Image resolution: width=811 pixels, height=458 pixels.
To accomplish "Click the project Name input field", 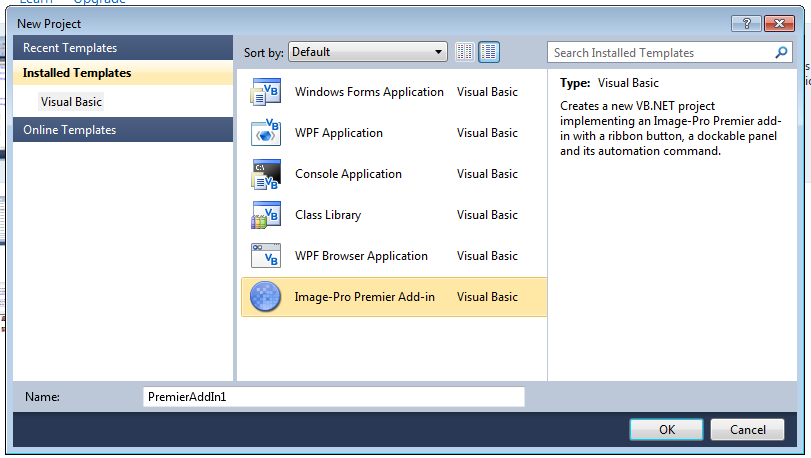I will (x=334, y=396).
